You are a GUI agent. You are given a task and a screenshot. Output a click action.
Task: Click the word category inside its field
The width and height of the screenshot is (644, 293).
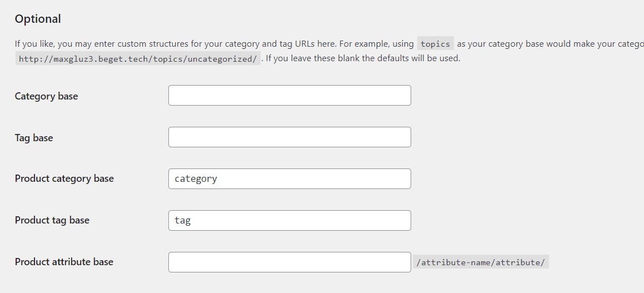[x=196, y=179]
